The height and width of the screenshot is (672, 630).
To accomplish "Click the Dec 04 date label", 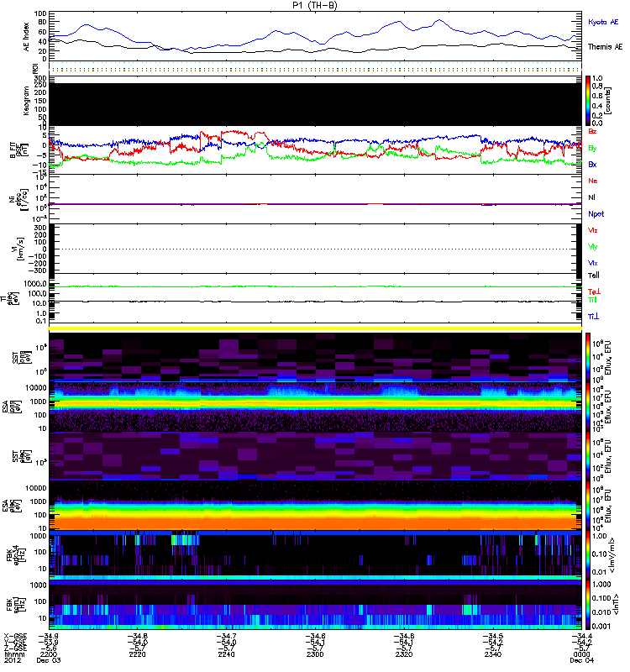I will pyautogui.click(x=581, y=660).
